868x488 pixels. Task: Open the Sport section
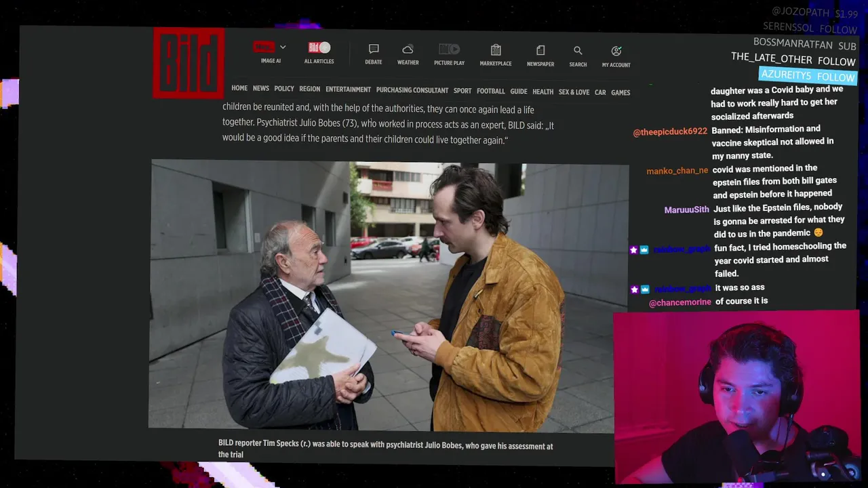click(462, 91)
